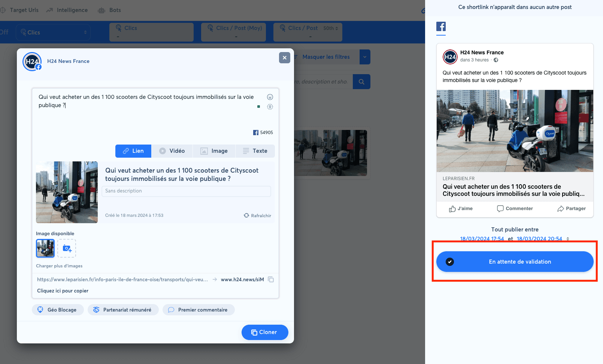This screenshot has width=603, height=364.
Task: Open the Target Urls menu item
Action: click(x=19, y=10)
